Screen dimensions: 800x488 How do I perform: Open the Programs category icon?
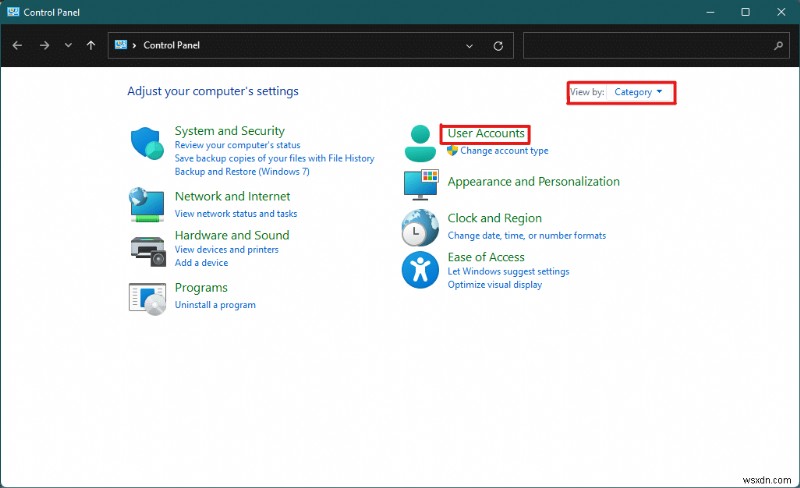[x=147, y=297]
